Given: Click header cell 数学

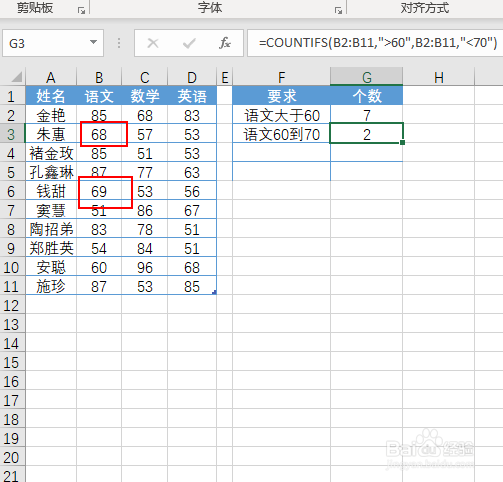Looking at the screenshot, I should click(145, 96).
